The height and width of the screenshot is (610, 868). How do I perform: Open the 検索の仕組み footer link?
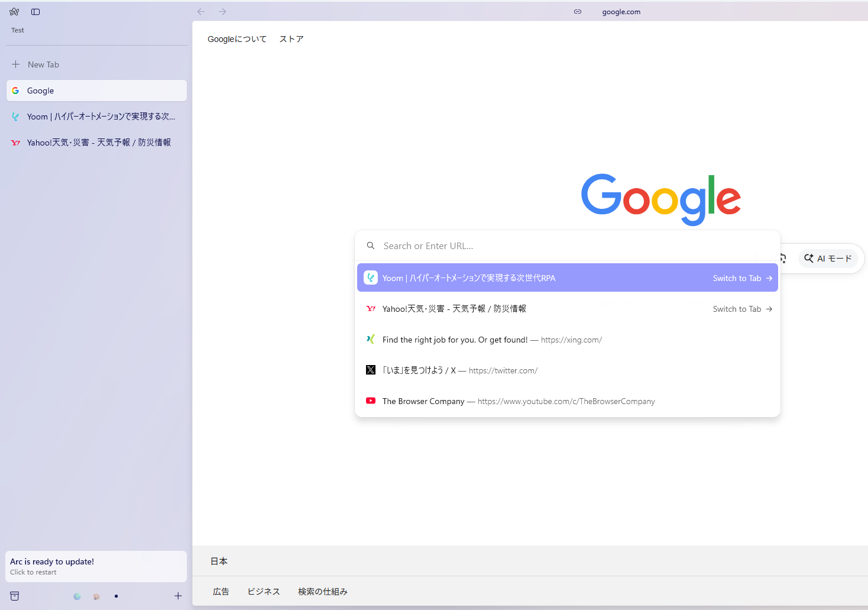pos(323,592)
